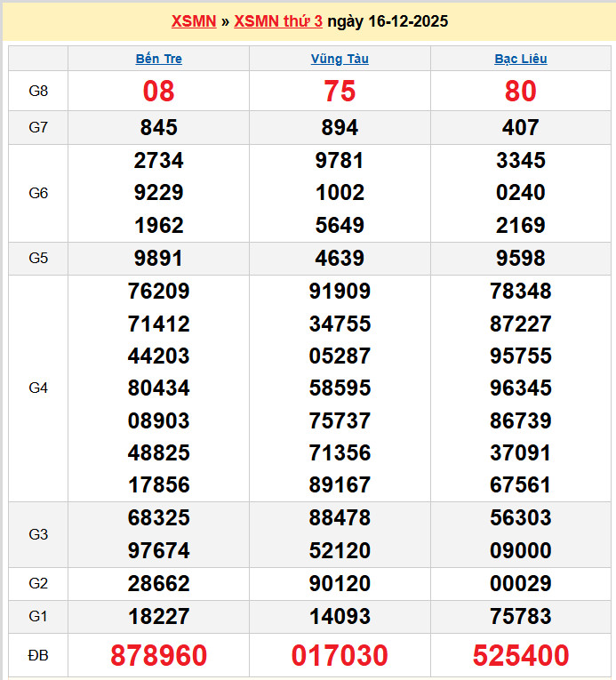
Task: Open the Vũng Tàu column header link
Action: click(x=340, y=59)
